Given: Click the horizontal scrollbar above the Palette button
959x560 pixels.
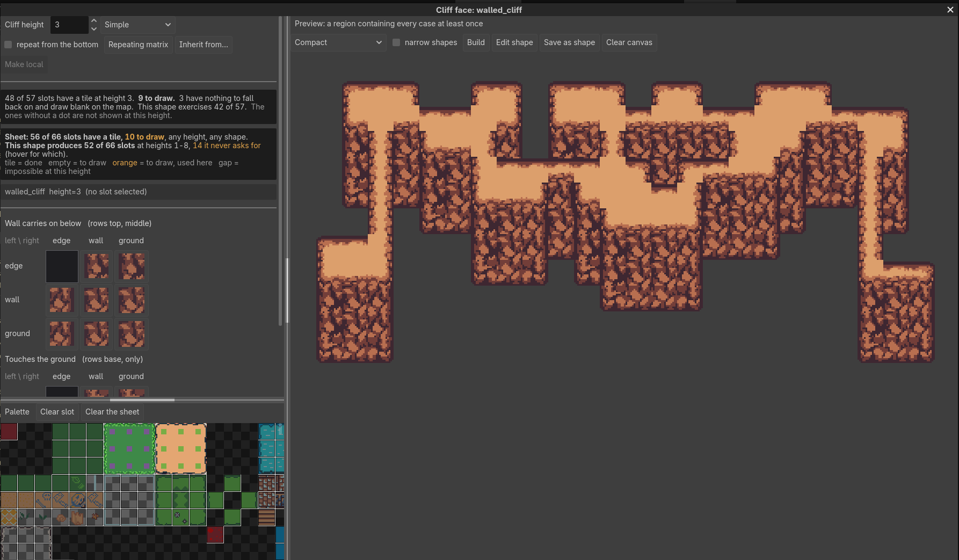Looking at the screenshot, I should (x=142, y=400).
